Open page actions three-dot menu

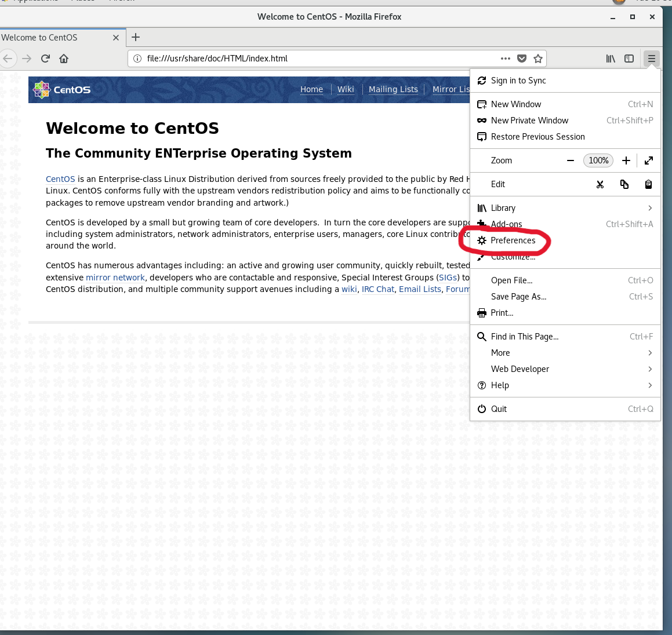[x=505, y=59]
